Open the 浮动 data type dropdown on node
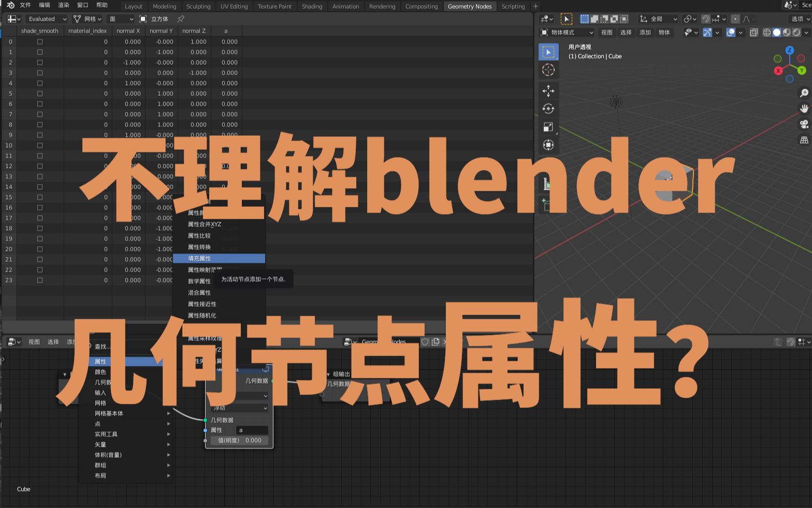The image size is (812, 508). (240, 408)
